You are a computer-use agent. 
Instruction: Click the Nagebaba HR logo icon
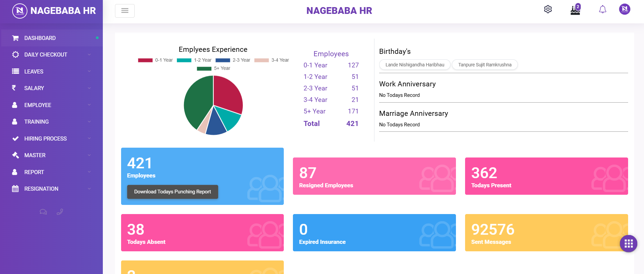pos(20,11)
